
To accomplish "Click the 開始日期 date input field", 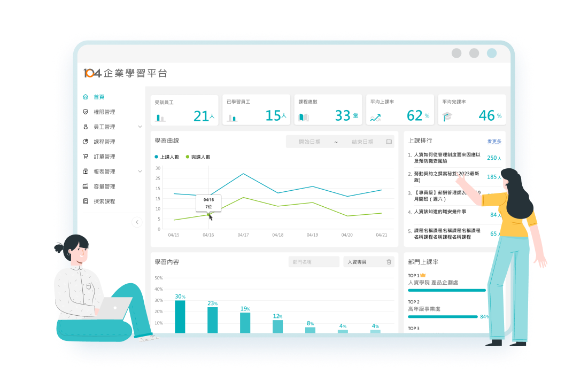I will click(x=310, y=142).
